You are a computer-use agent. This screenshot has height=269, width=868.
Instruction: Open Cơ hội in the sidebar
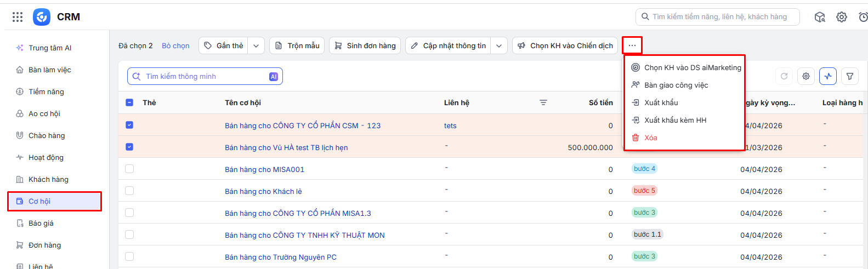[x=54, y=201]
